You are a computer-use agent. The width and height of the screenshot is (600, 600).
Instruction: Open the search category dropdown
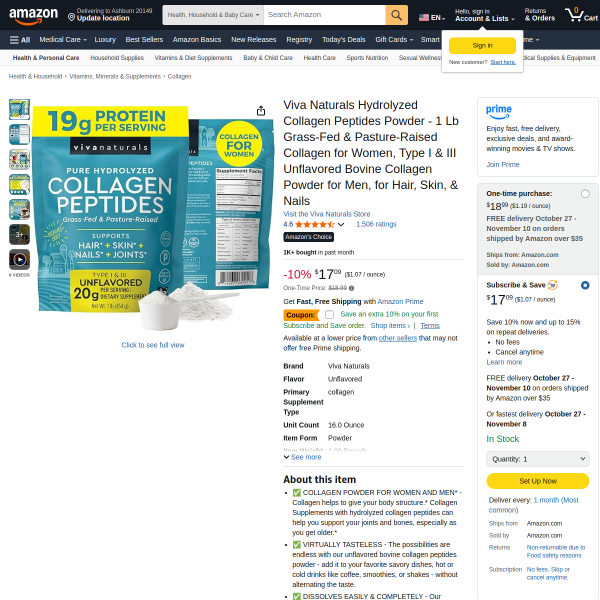(x=213, y=15)
